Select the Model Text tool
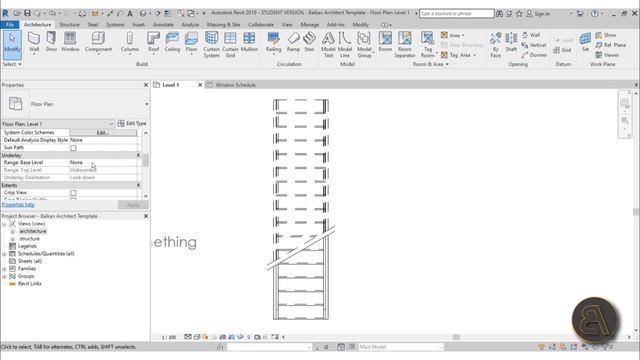Screen dimensions: 640x360 point(328,45)
